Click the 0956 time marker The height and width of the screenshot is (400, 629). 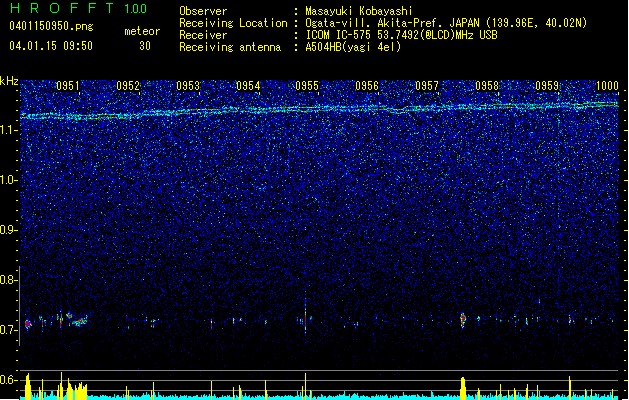[367, 86]
